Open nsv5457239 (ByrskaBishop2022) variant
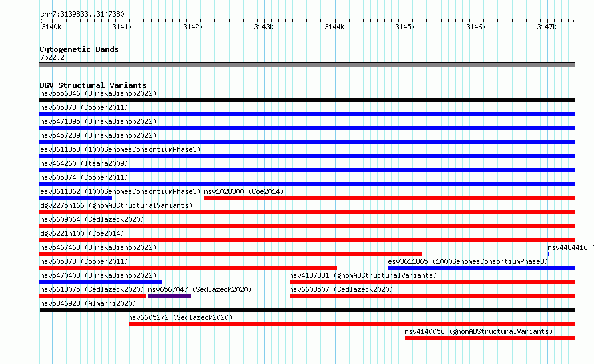The image size is (594, 364). [98, 135]
